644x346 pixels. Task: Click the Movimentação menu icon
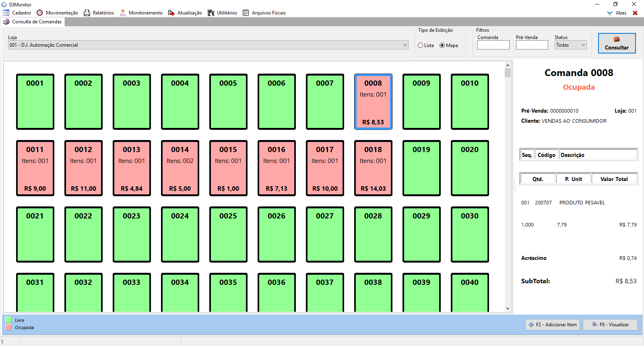coord(40,13)
